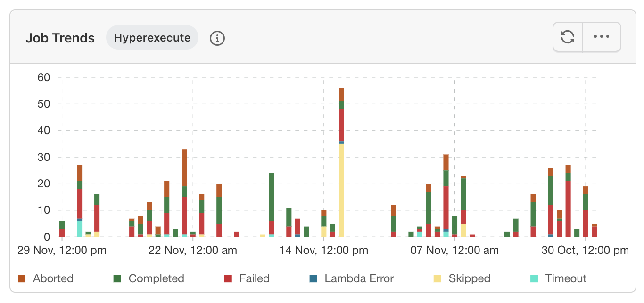Toggle the Aborted legend series
The height and width of the screenshot is (303, 644).
[53, 278]
